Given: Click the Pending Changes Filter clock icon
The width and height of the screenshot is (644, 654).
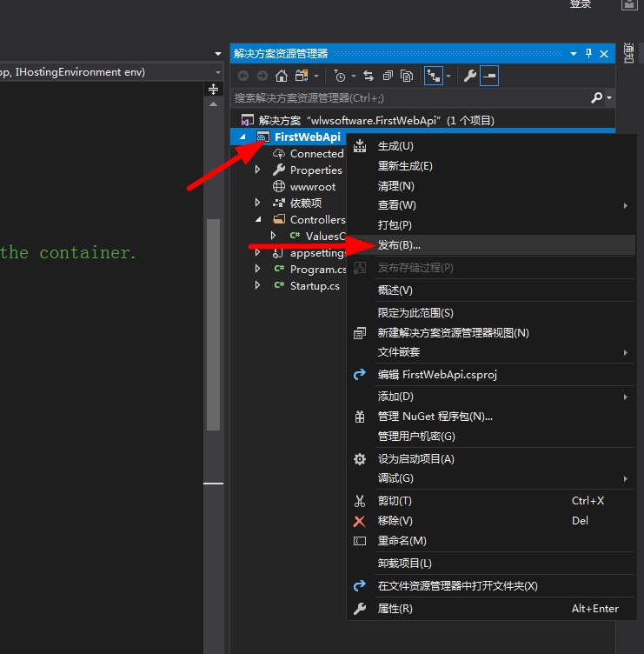Looking at the screenshot, I should pyautogui.click(x=340, y=76).
